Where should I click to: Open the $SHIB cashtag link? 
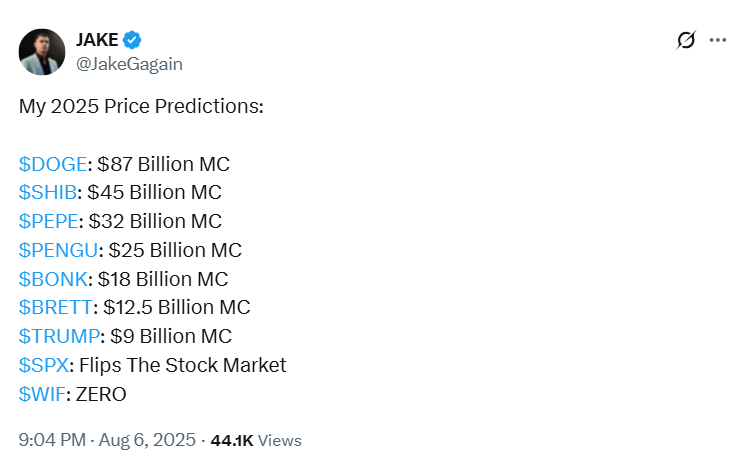click(48, 192)
